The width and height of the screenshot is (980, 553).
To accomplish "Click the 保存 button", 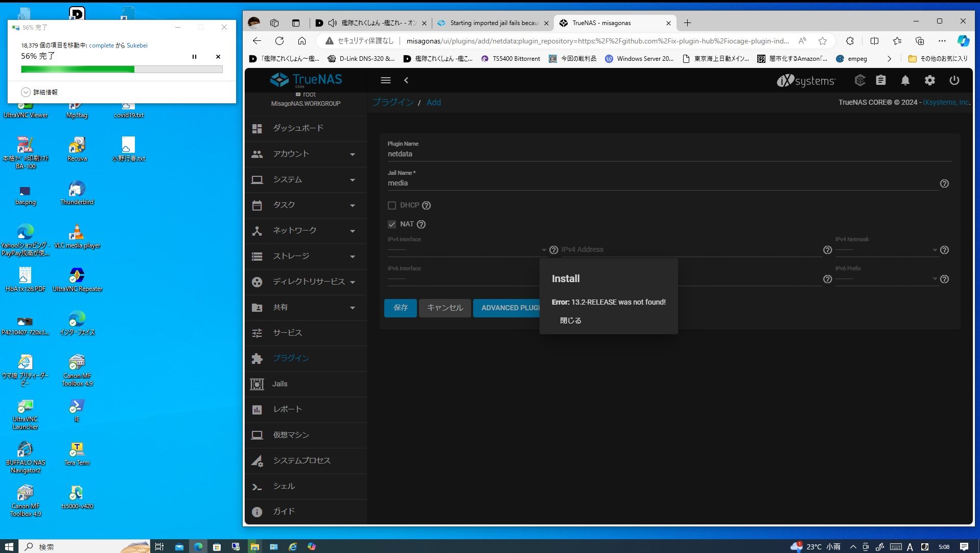I will click(401, 308).
